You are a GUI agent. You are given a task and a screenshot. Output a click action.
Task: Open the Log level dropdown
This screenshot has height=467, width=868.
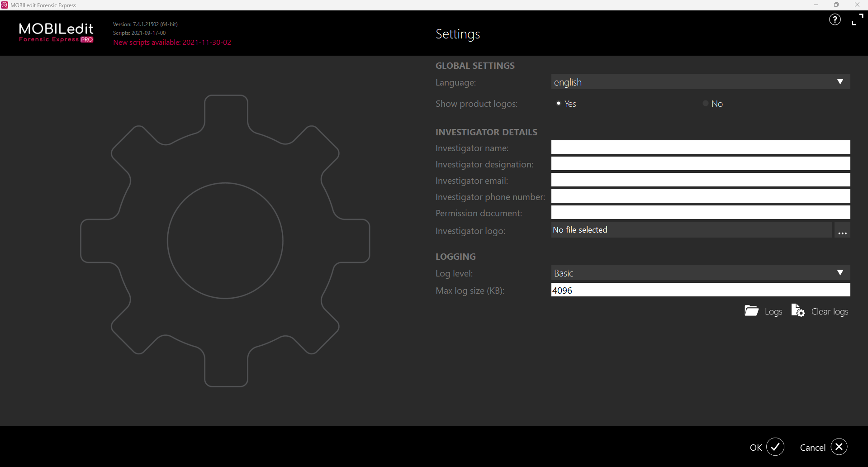point(701,273)
